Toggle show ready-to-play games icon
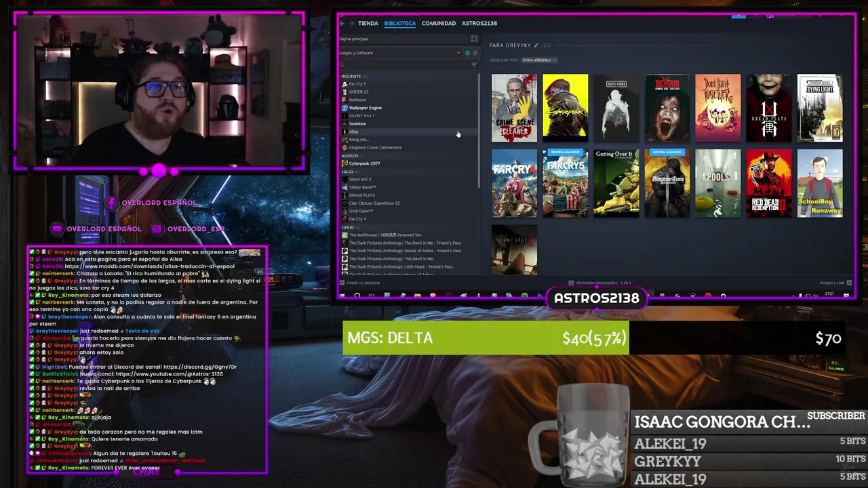 coord(475,53)
